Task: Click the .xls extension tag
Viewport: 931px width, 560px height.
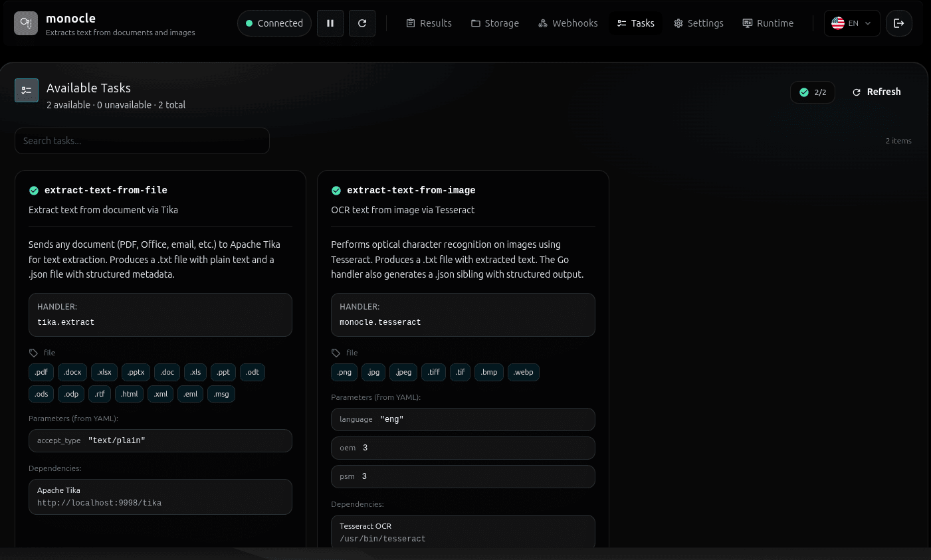Action: coord(195,373)
